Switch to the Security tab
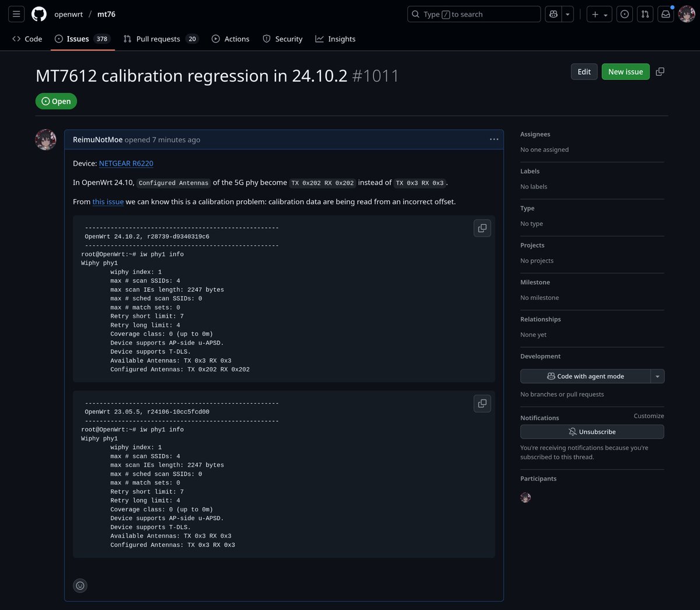Image resolution: width=700 pixels, height=610 pixels. click(x=282, y=39)
